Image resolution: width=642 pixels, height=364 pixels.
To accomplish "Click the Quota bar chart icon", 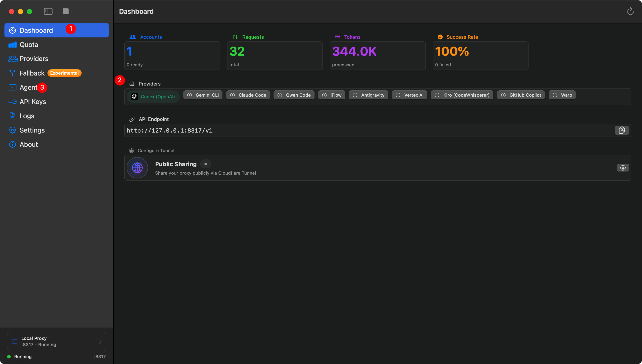I will (12, 45).
